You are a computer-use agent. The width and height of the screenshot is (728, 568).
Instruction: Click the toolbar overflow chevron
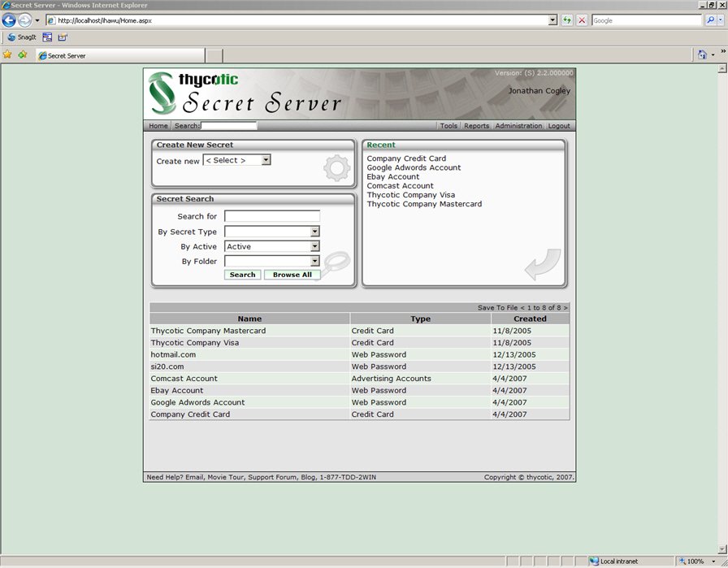[723, 51]
